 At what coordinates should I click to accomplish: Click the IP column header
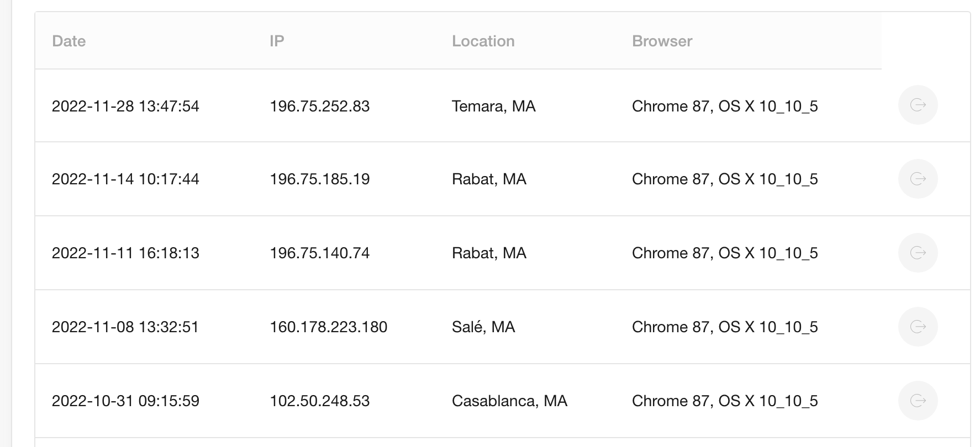tap(277, 41)
